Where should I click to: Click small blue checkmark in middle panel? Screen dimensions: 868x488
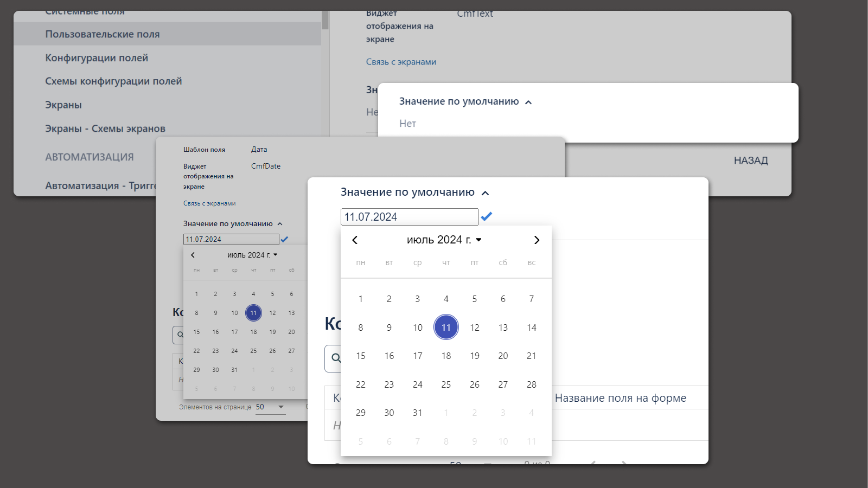[284, 239]
